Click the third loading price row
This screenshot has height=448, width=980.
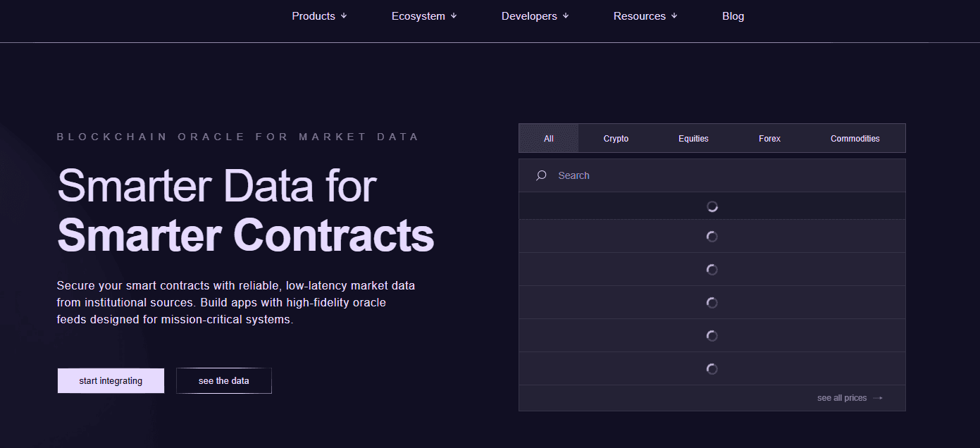point(712,269)
